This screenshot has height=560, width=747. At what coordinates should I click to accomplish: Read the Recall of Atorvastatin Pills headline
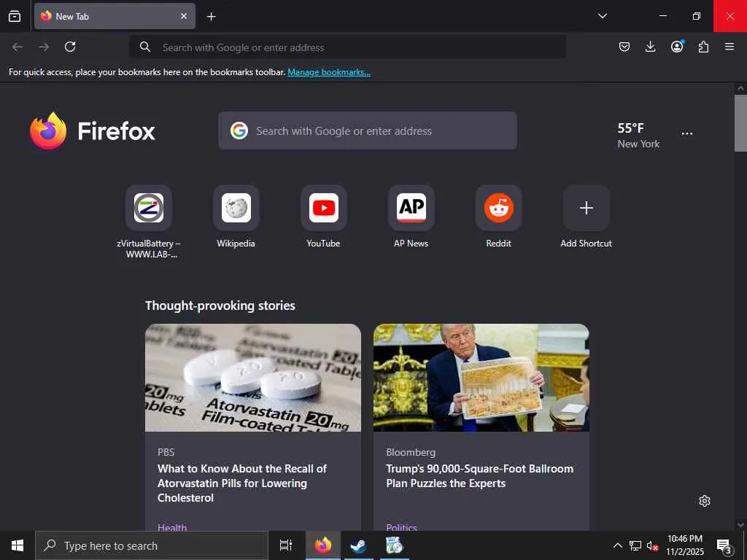242,483
